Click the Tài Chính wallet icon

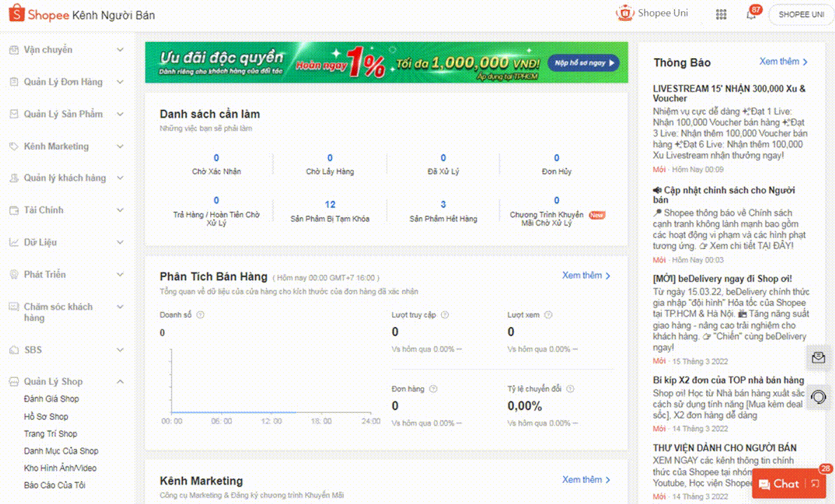tap(14, 210)
